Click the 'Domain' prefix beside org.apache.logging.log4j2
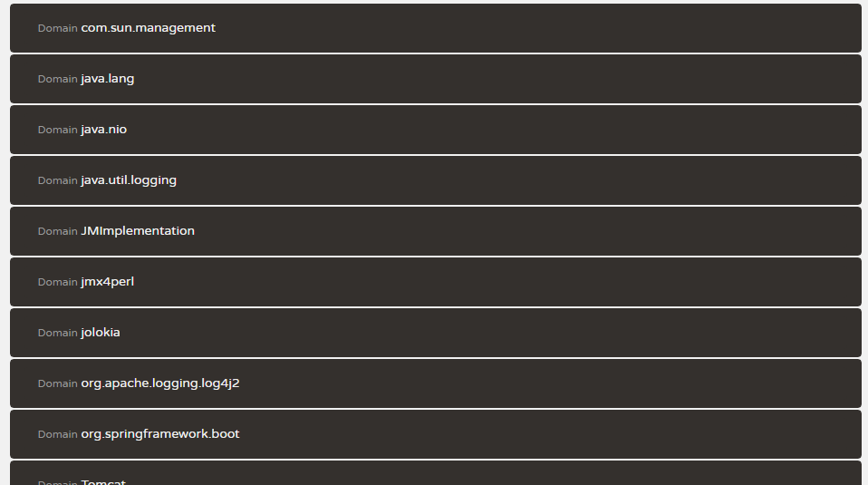 (57, 384)
